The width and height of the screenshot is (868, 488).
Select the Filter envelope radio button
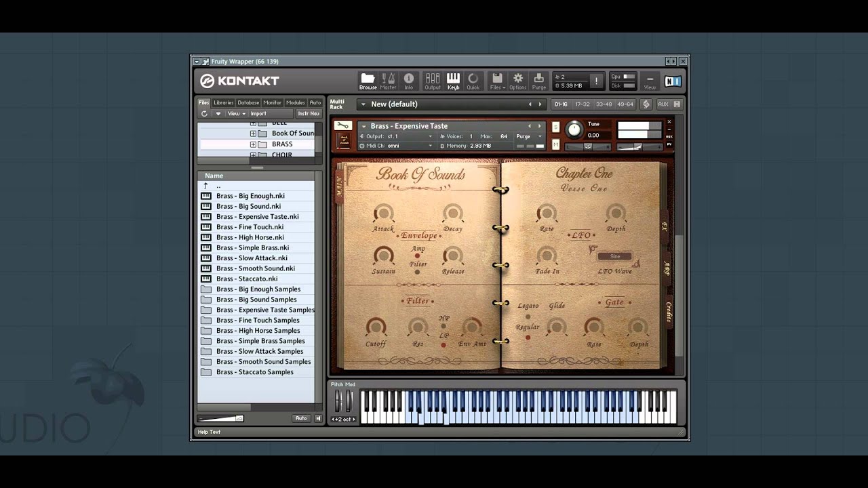[418, 272]
